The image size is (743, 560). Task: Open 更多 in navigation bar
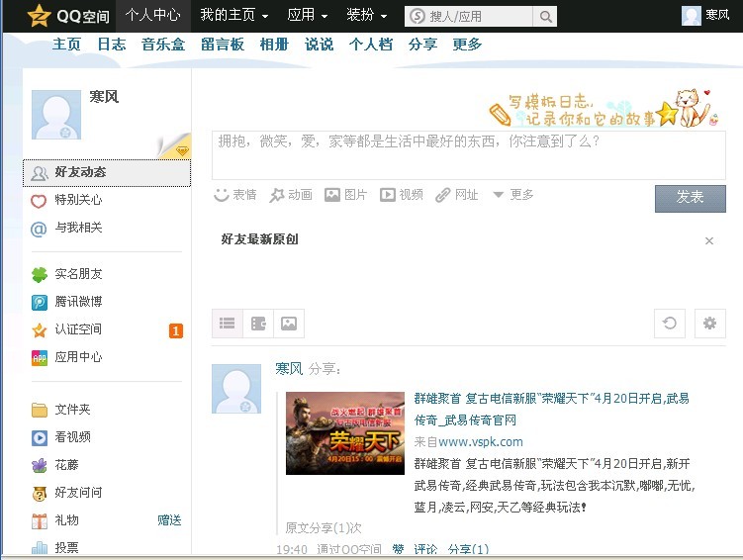(467, 45)
